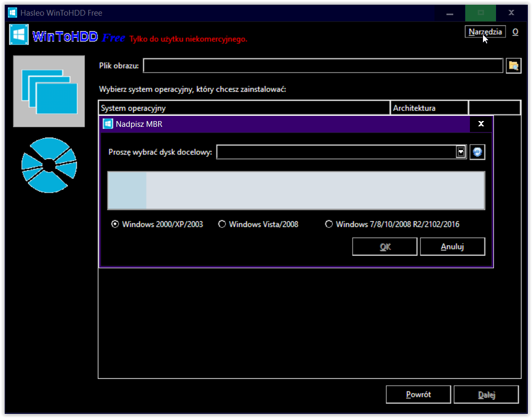Click the Nadpisz MBR dialog title icon
Screen dimensions: 532x418
[108, 124]
